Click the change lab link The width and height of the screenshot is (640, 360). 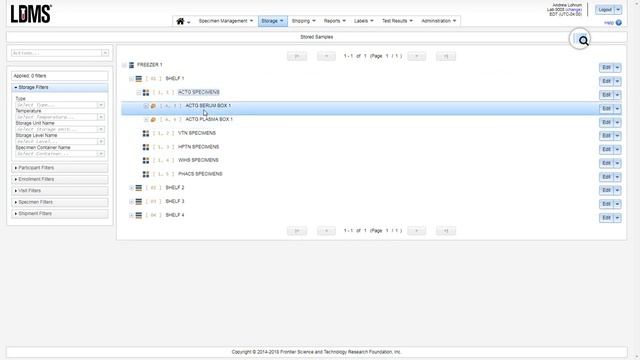pyautogui.click(x=574, y=9)
